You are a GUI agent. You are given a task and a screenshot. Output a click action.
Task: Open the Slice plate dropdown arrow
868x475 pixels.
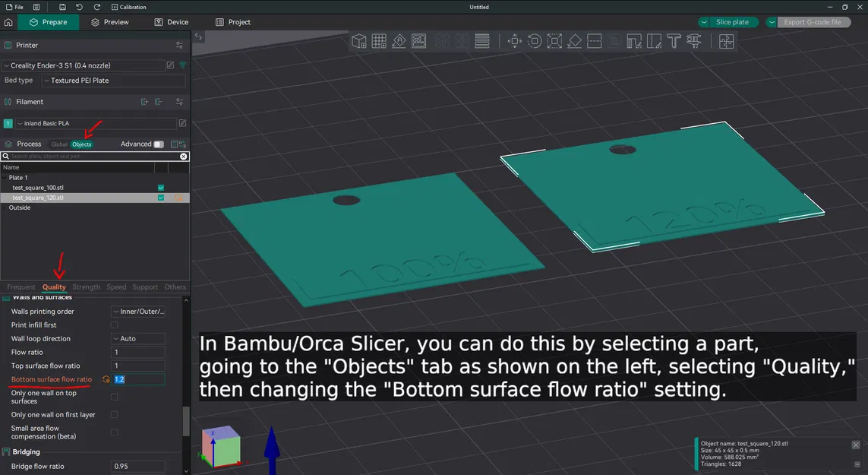coord(704,22)
